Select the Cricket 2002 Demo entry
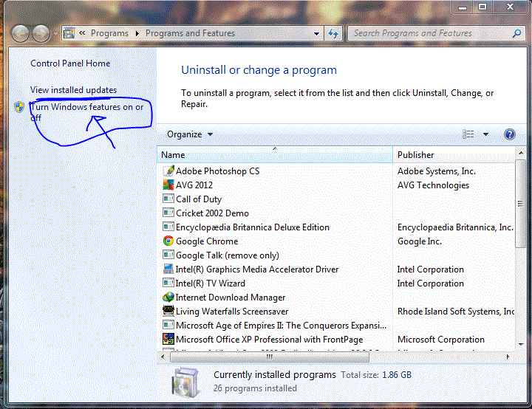Screen dimensions: 532x409 212,213
